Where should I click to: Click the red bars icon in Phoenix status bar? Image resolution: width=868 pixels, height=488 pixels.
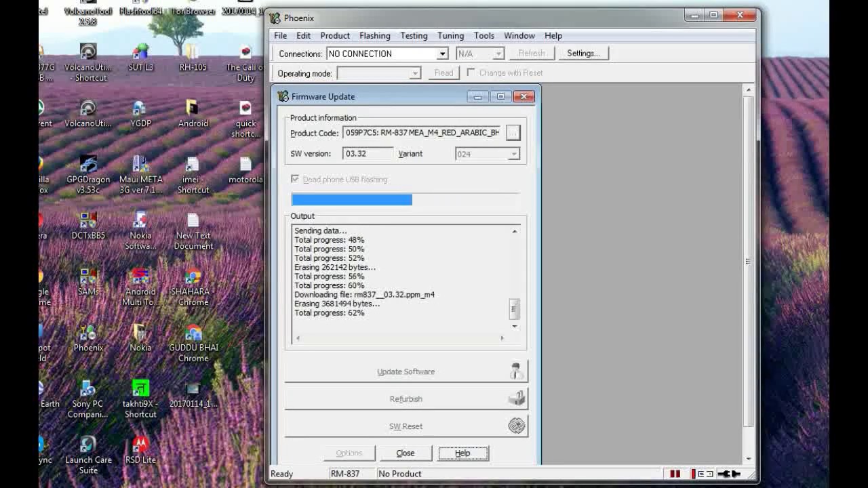pos(675,474)
